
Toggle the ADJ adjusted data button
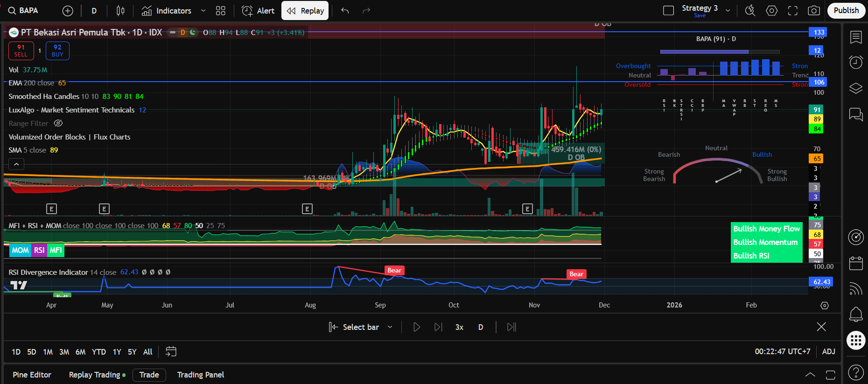coord(828,351)
